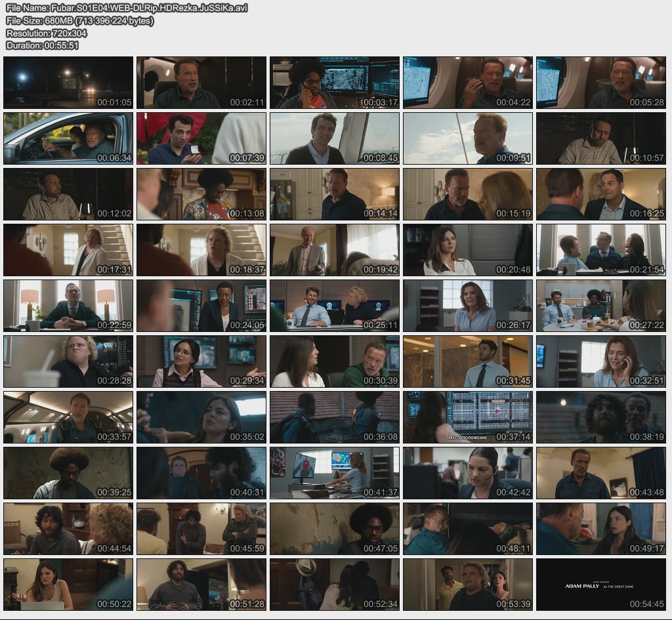Click the frame timestamped 00:29:34
The width and height of the screenshot is (672, 620).
tap(201, 362)
